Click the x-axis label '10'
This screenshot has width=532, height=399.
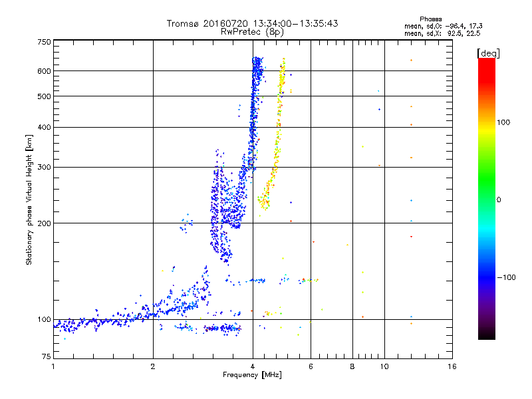(x=384, y=366)
